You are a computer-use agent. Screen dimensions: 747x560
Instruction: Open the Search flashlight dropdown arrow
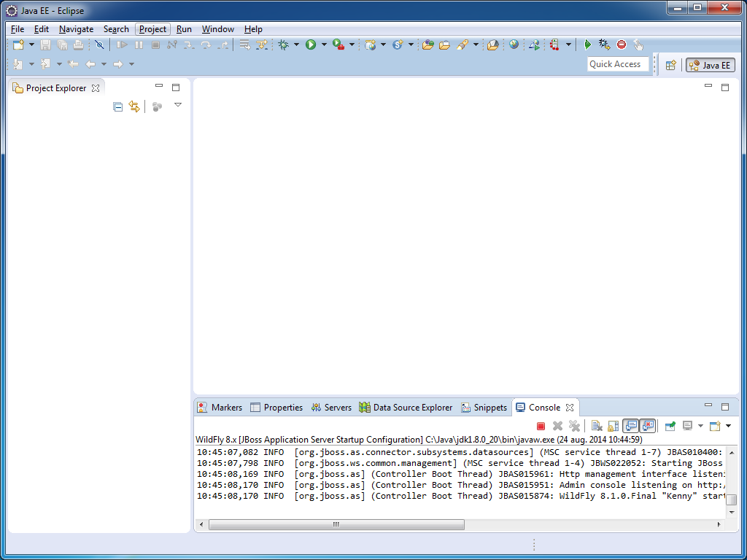476,44
